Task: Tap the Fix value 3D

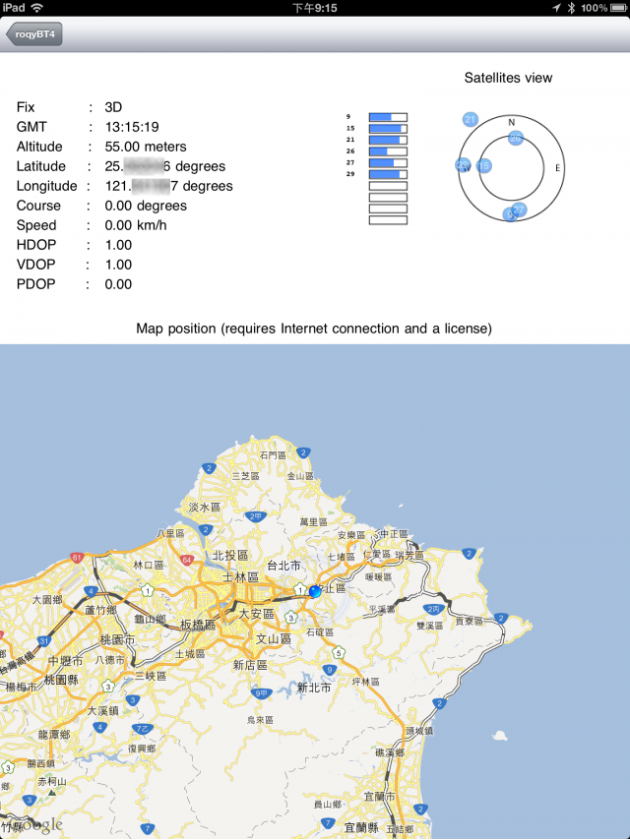Action: (113, 107)
